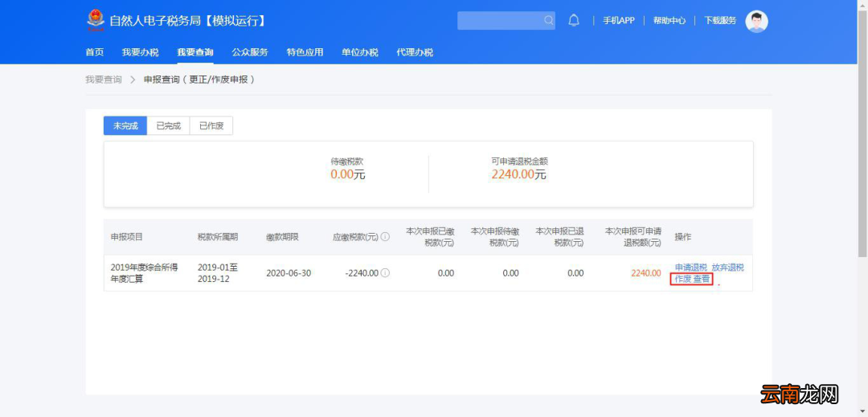The height and width of the screenshot is (417, 868).
Task: Click the header search input field
Action: tap(506, 20)
